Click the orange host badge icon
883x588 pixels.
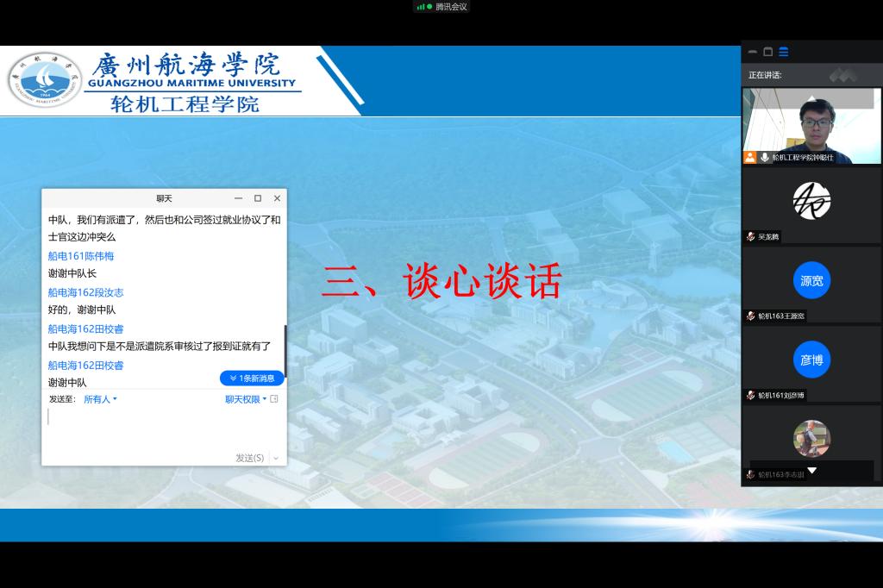[750, 158]
